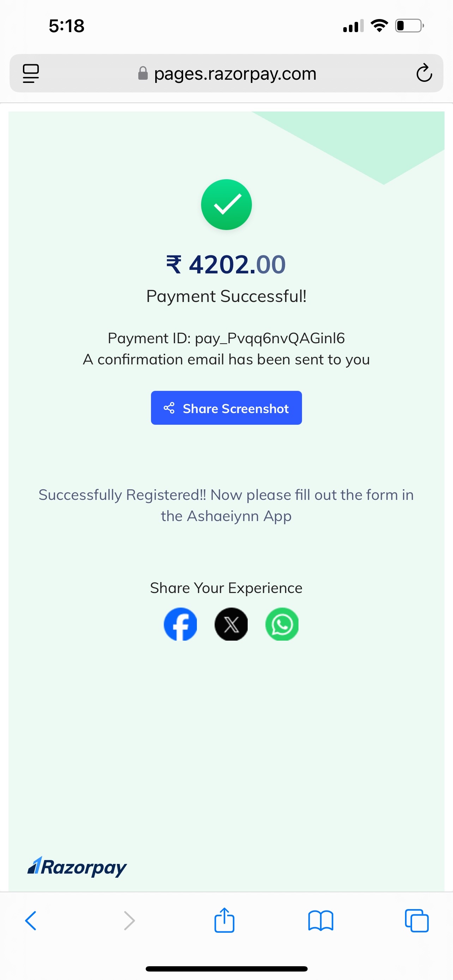Click the Share Screenshot button

[226, 408]
